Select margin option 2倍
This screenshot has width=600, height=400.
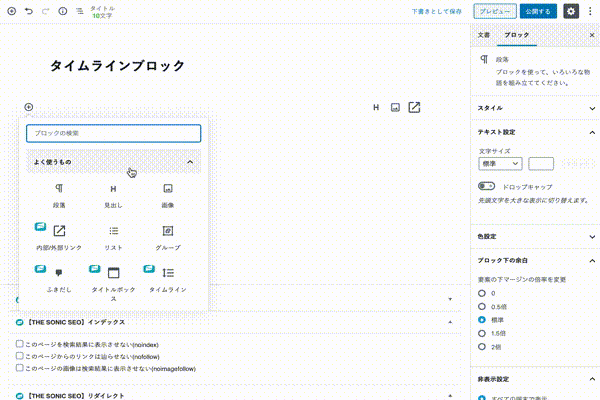coord(482,347)
